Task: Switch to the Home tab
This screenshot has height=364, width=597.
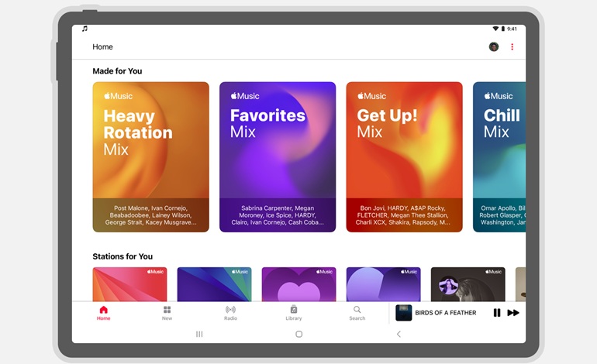Action: pyautogui.click(x=104, y=313)
